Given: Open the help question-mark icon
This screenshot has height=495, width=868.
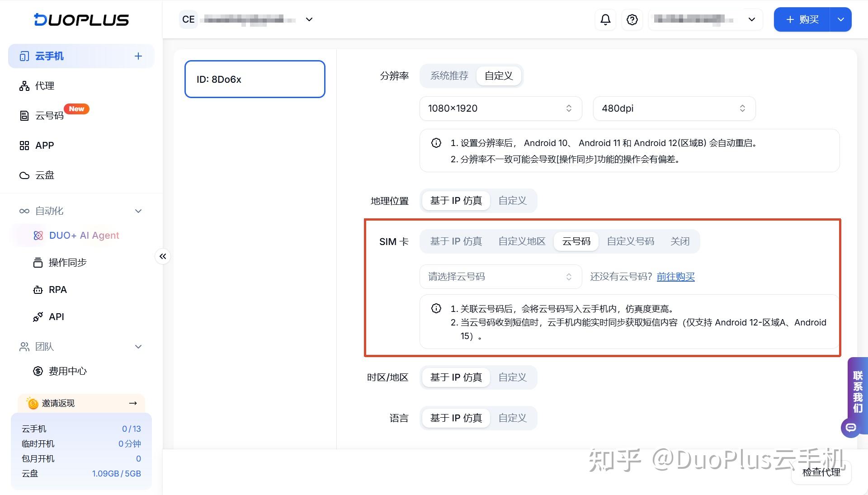Looking at the screenshot, I should [x=632, y=19].
